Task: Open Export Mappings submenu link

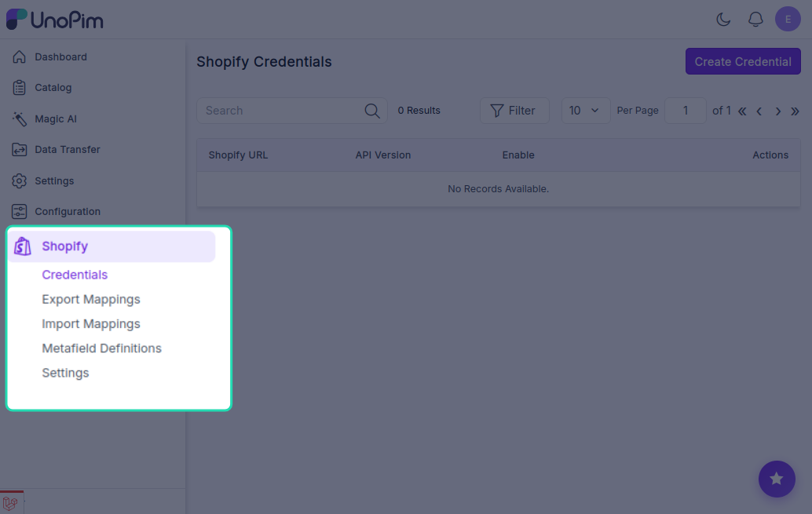Action: 91,299
